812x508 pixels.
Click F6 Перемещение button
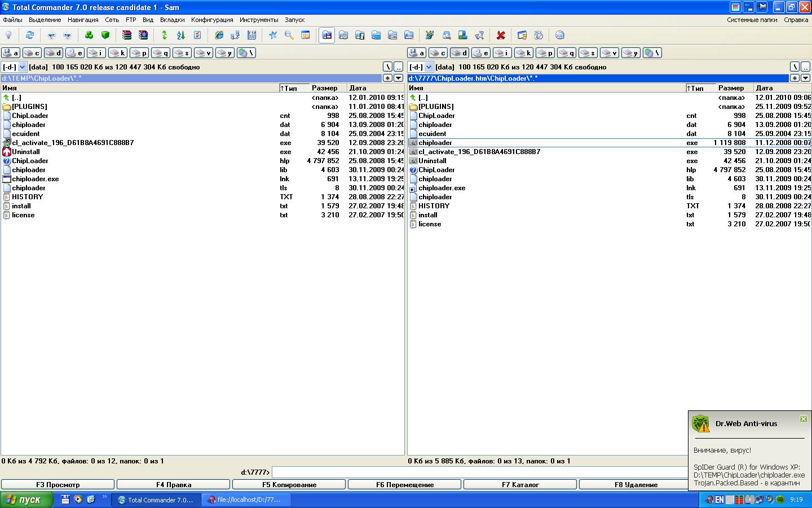click(405, 484)
